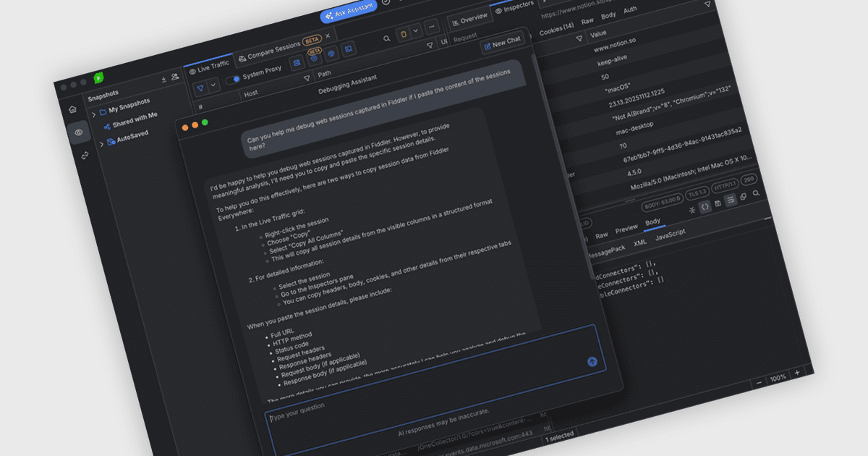Image resolution: width=868 pixels, height=456 pixels.
Task: Click the save icon in response toolbar
Action: pyautogui.click(x=717, y=203)
